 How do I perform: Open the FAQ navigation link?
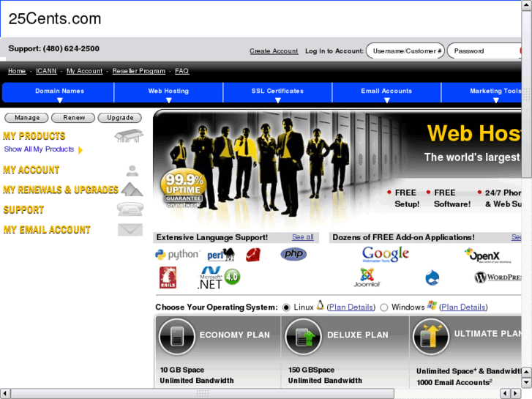182,71
